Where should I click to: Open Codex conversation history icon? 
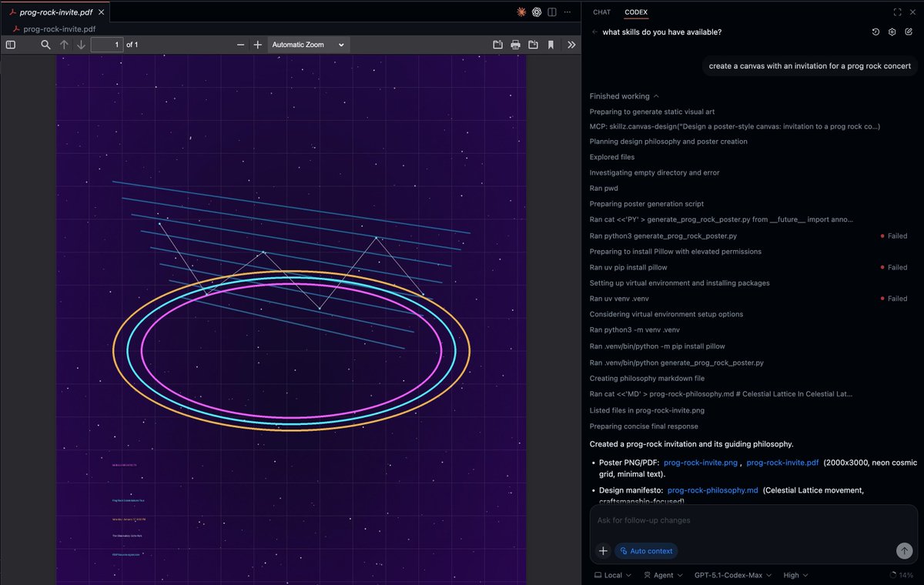coord(875,32)
